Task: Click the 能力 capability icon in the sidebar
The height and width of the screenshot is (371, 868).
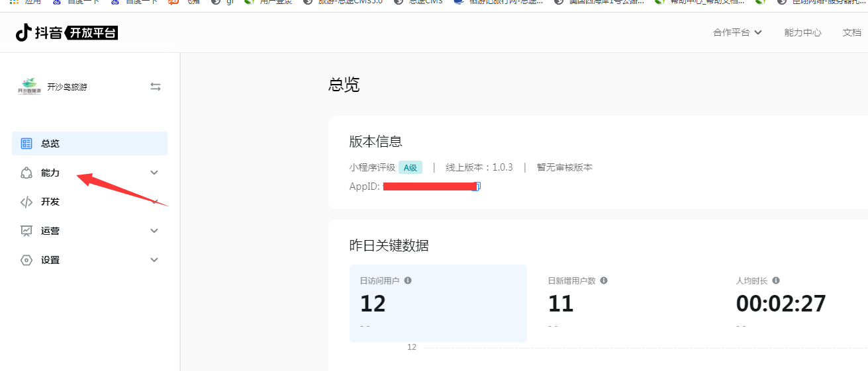Action: (x=26, y=173)
